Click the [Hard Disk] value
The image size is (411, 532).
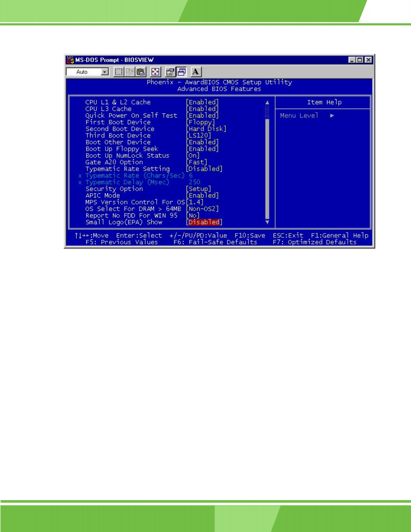(206, 129)
